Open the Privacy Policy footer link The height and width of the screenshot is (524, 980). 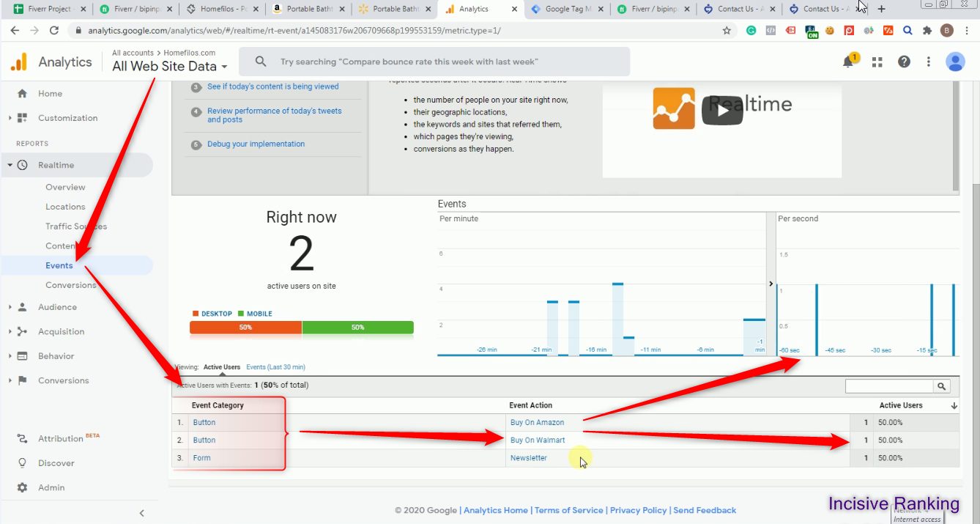pos(639,510)
